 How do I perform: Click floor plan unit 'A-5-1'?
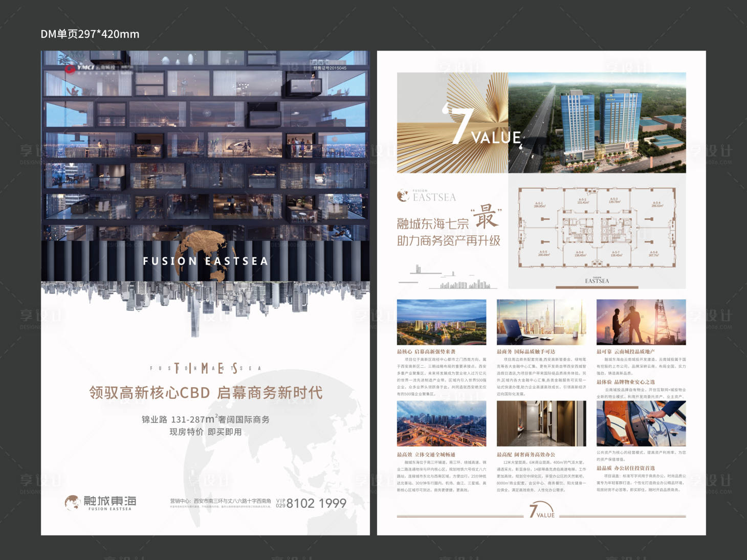click(539, 205)
